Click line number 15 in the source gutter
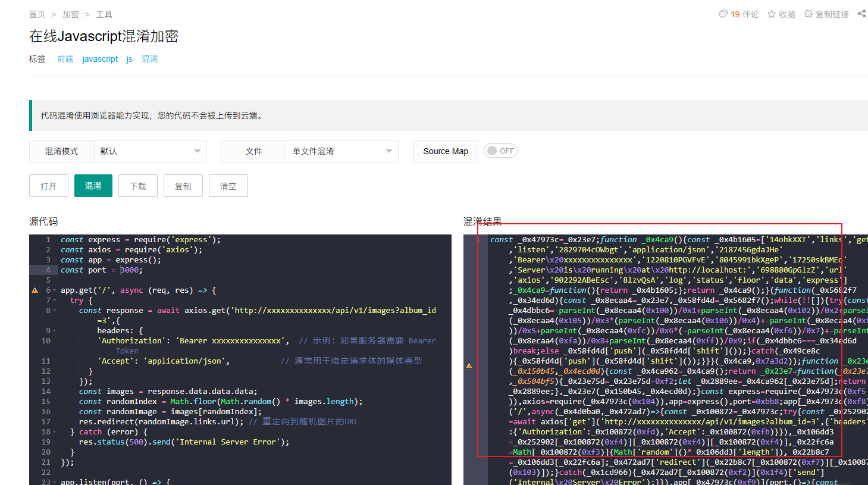Viewport: 868px width, 485px height. 46,402
